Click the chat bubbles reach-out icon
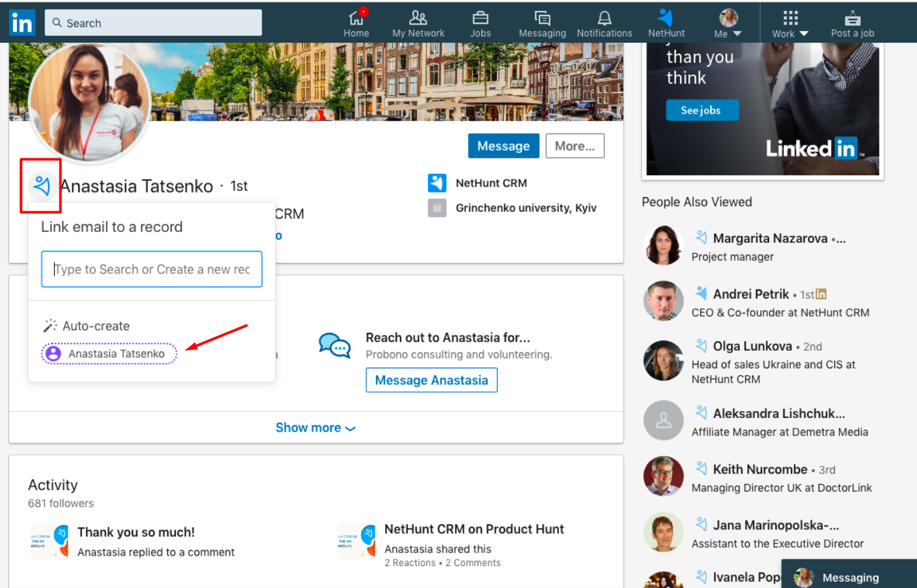The height and width of the screenshot is (588, 917). pyautogui.click(x=335, y=346)
